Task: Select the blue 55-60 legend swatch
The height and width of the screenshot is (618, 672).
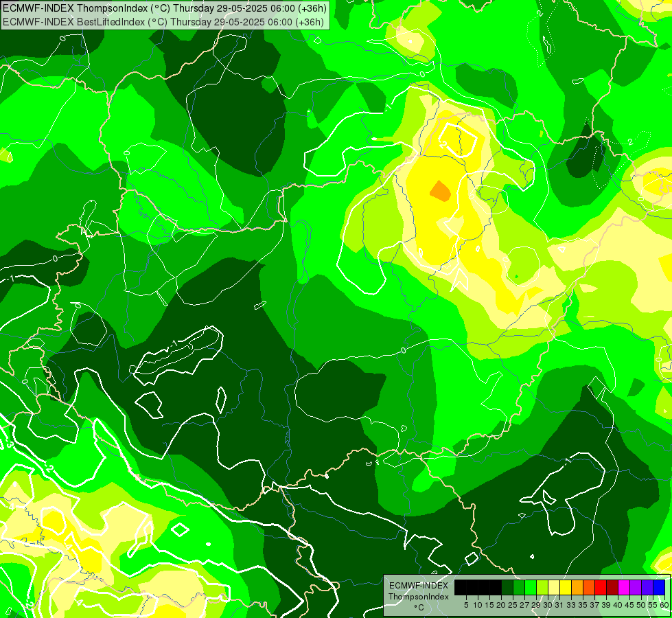Action: tap(659, 587)
